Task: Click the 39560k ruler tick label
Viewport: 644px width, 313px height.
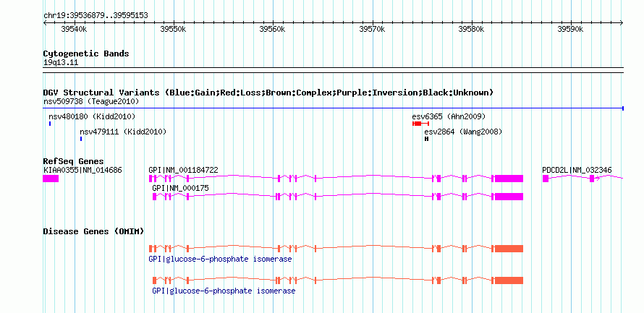Action: pyautogui.click(x=272, y=29)
